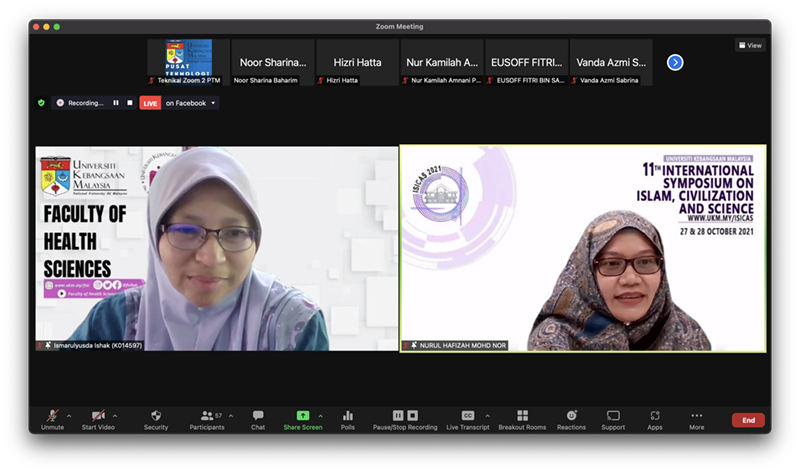Click the green Share Screen button
Viewport: 800px width, 472px height.
coord(302,418)
